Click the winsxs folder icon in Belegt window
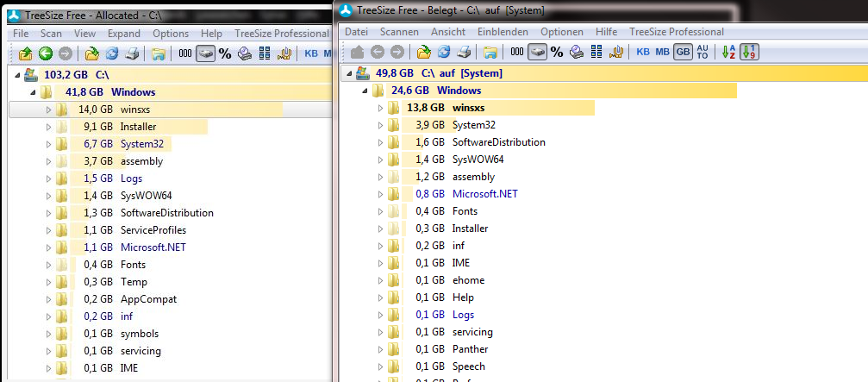The height and width of the screenshot is (382, 868). point(393,108)
